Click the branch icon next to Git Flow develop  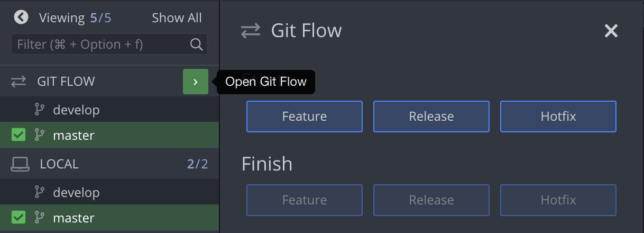(40, 110)
